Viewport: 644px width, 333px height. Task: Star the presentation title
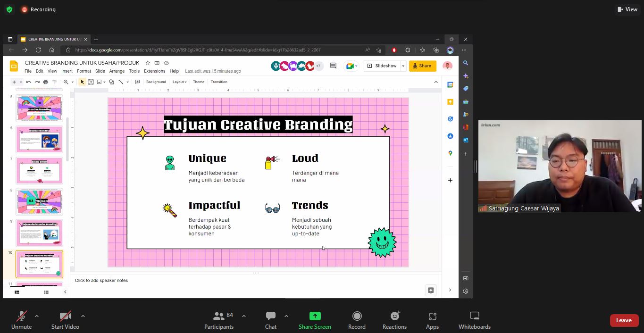click(148, 63)
